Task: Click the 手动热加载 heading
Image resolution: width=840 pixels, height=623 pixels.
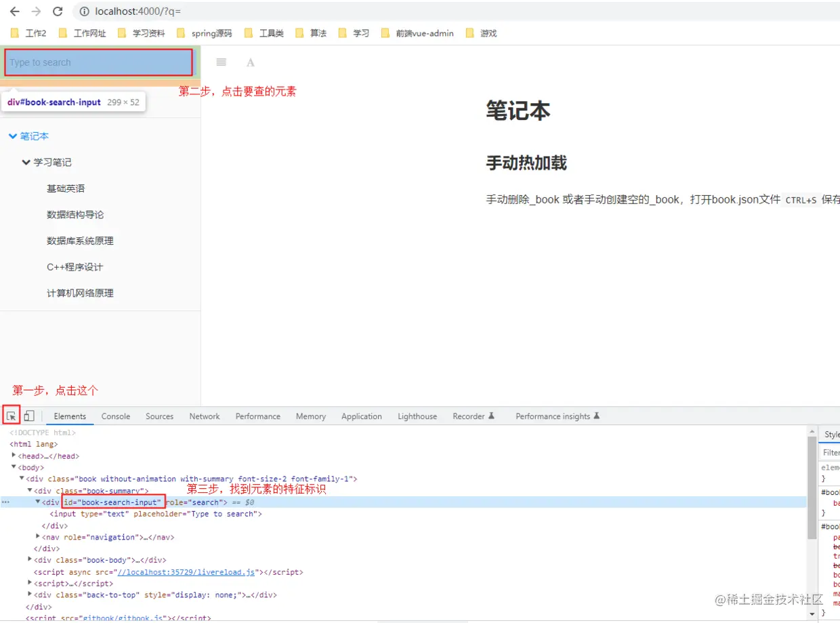Action: pos(526,163)
